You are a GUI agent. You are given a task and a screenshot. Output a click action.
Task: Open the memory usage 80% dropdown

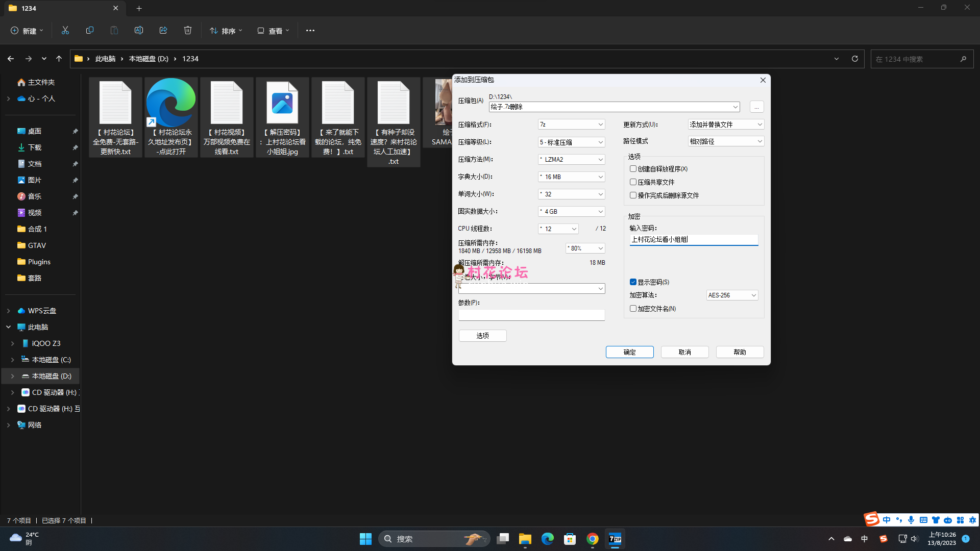pyautogui.click(x=585, y=248)
